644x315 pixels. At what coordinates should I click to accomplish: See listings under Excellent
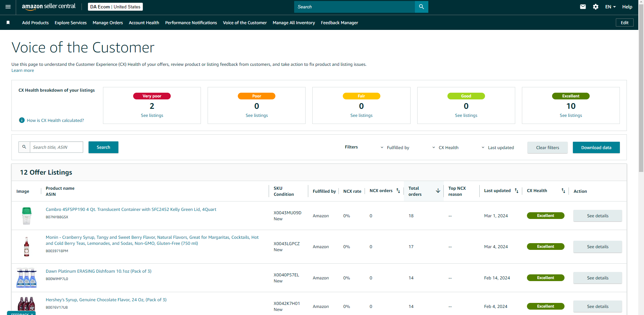[571, 115]
